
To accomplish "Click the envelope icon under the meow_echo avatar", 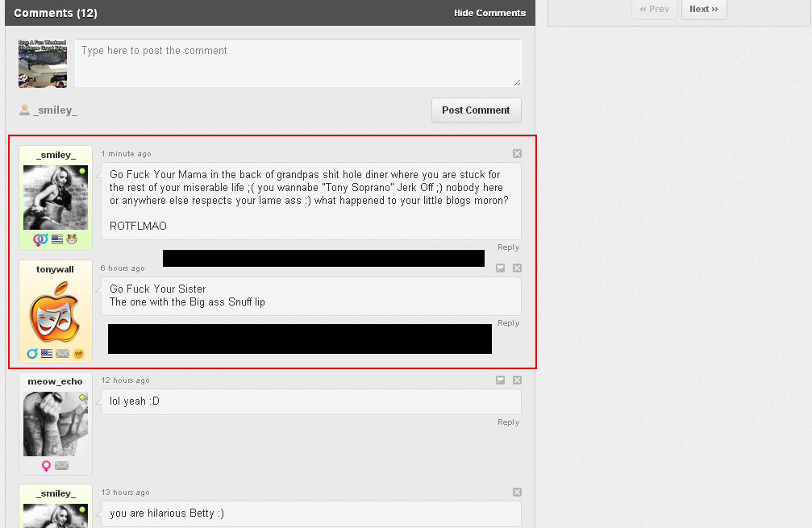I will click(61, 466).
